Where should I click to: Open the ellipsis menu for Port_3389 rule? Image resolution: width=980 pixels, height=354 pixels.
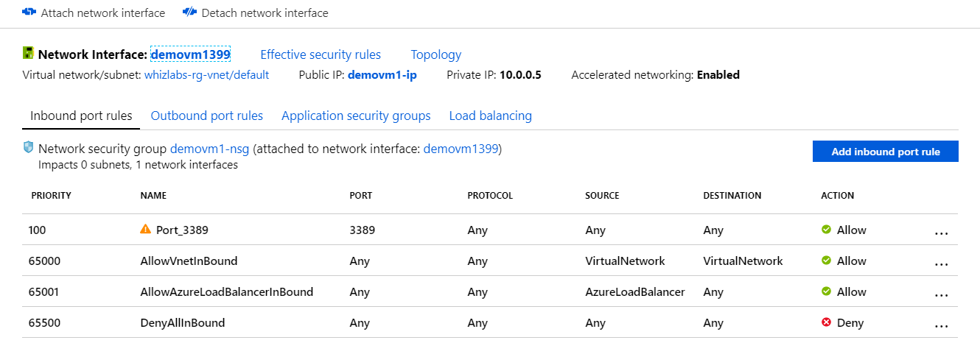coord(941,233)
